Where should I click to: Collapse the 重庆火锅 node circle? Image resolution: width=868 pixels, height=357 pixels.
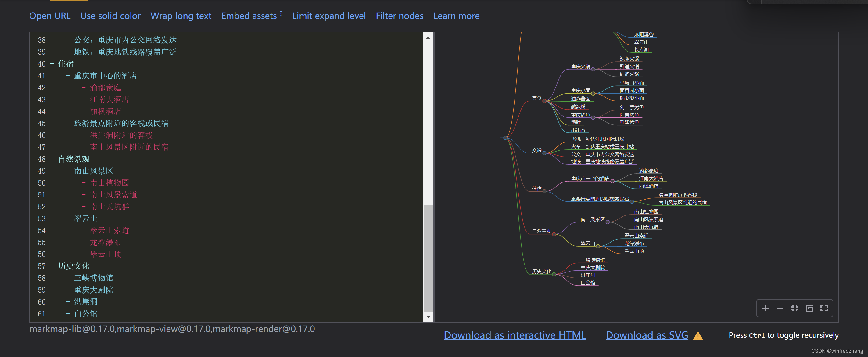[x=593, y=69]
